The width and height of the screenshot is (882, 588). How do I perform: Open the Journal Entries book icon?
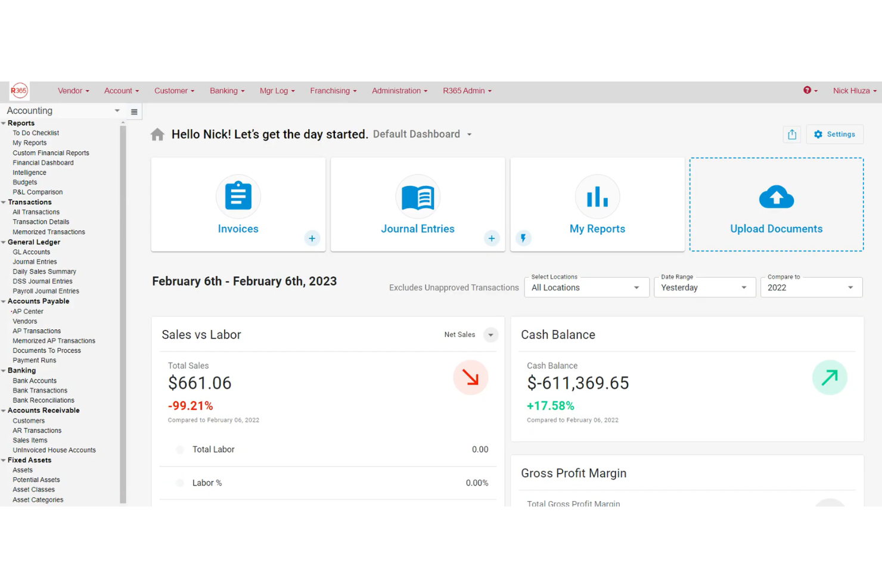coord(418,197)
